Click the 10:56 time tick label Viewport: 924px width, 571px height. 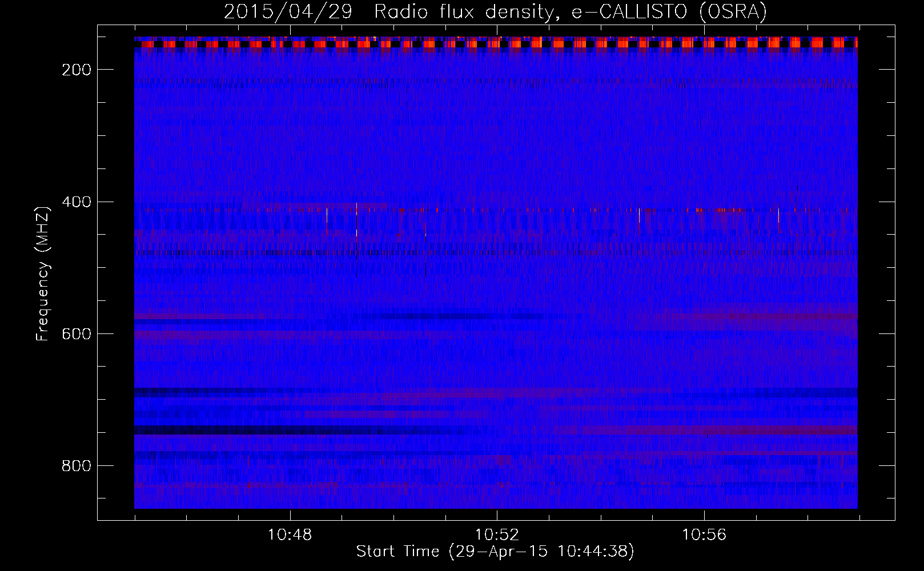point(704,535)
